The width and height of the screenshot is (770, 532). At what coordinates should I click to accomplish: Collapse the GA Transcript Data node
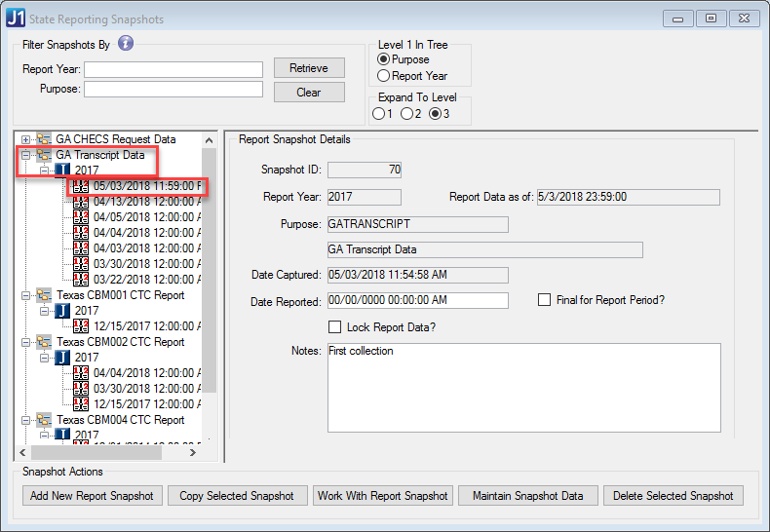tap(25, 155)
